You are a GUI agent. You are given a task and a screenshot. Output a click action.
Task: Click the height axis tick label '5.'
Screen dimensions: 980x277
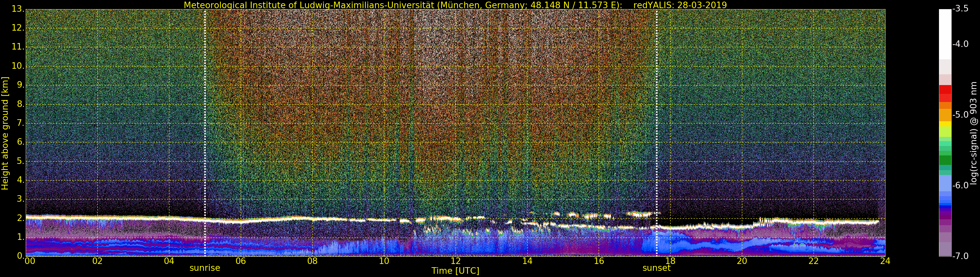click(20, 161)
